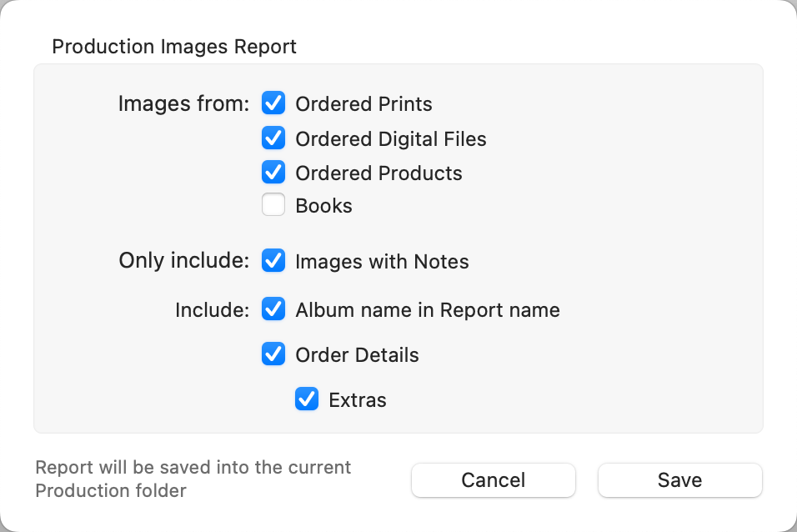Viewport: 797px width, 532px height.
Task: Click the 'Ordered Prints' label text
Action: pos(363,104)
